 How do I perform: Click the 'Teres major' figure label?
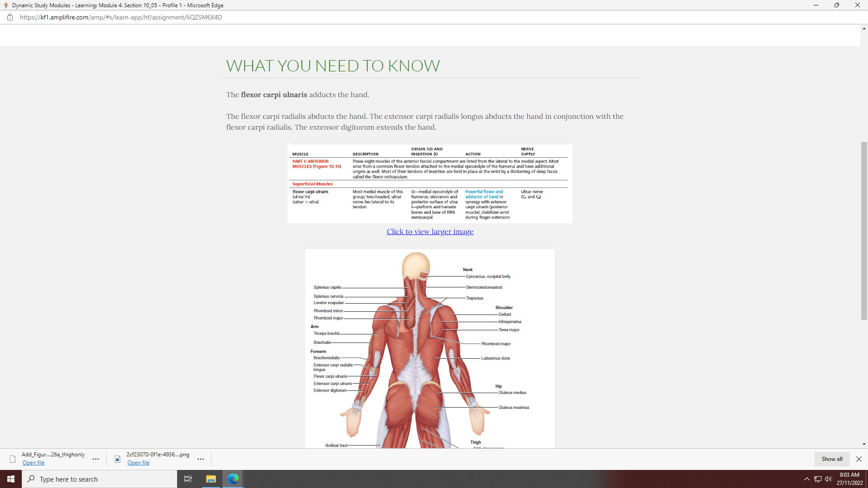pyautogui.click(x=509, y=330)
